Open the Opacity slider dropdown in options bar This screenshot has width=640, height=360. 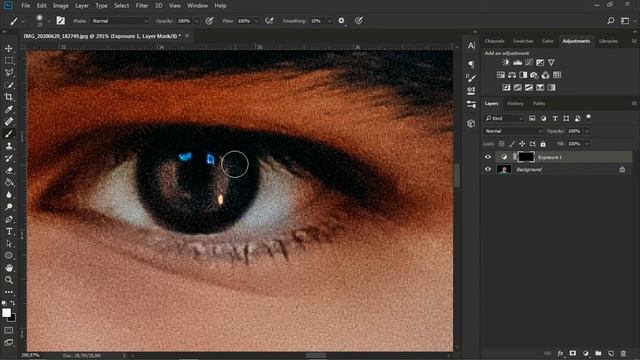pyautogui.click(x=196, y=21)
